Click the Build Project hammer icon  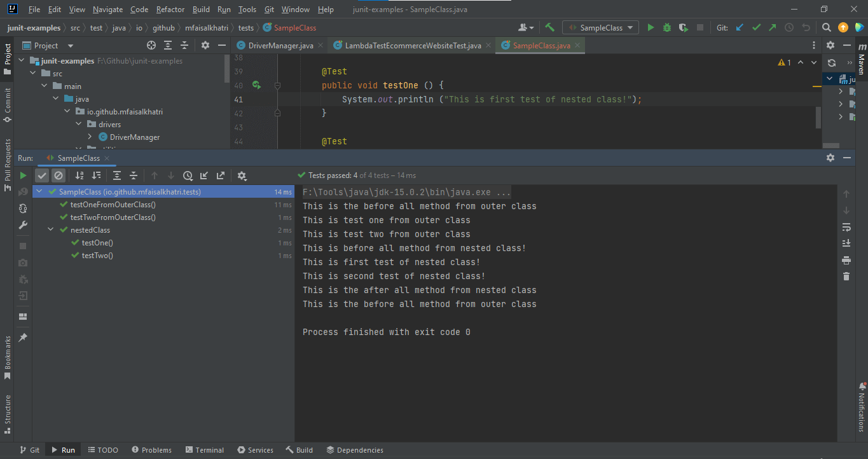(x=550, y=27)
